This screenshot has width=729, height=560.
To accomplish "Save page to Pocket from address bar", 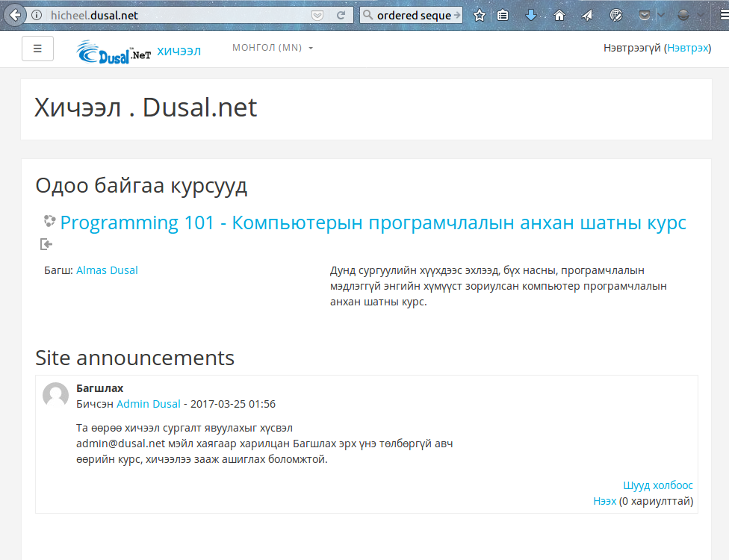I will tap(317, 16).
